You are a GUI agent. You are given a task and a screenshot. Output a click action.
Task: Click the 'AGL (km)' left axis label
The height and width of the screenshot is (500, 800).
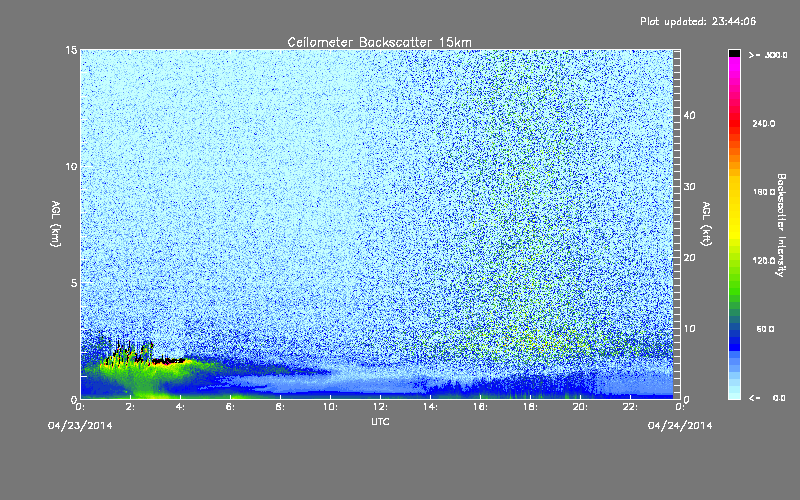pos(56,224)
